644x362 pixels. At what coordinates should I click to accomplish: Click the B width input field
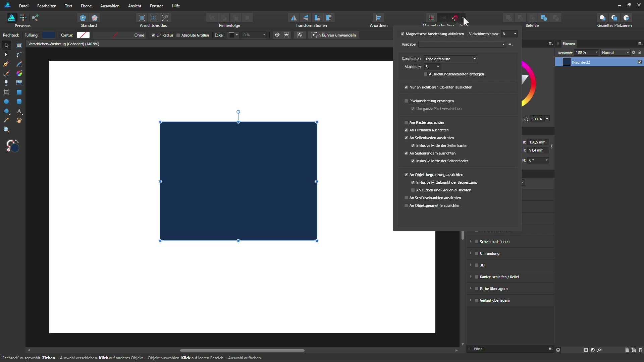(538, 142)
